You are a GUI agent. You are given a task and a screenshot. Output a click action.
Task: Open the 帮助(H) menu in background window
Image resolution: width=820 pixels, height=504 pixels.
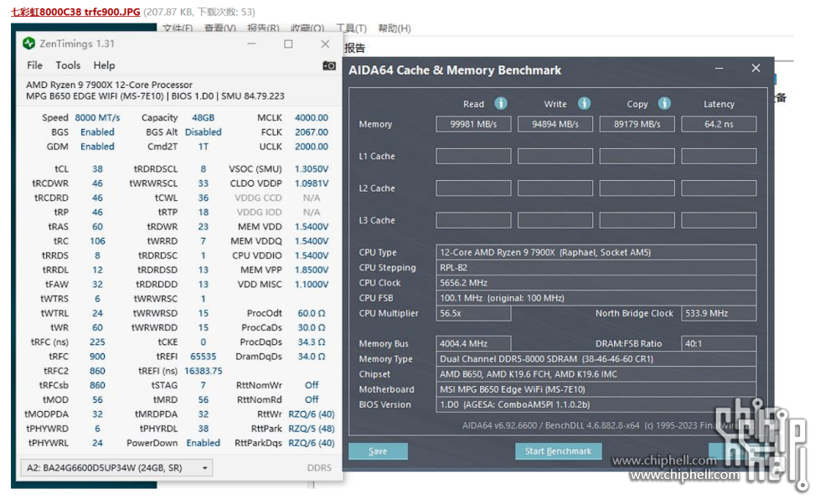point(395,28)
